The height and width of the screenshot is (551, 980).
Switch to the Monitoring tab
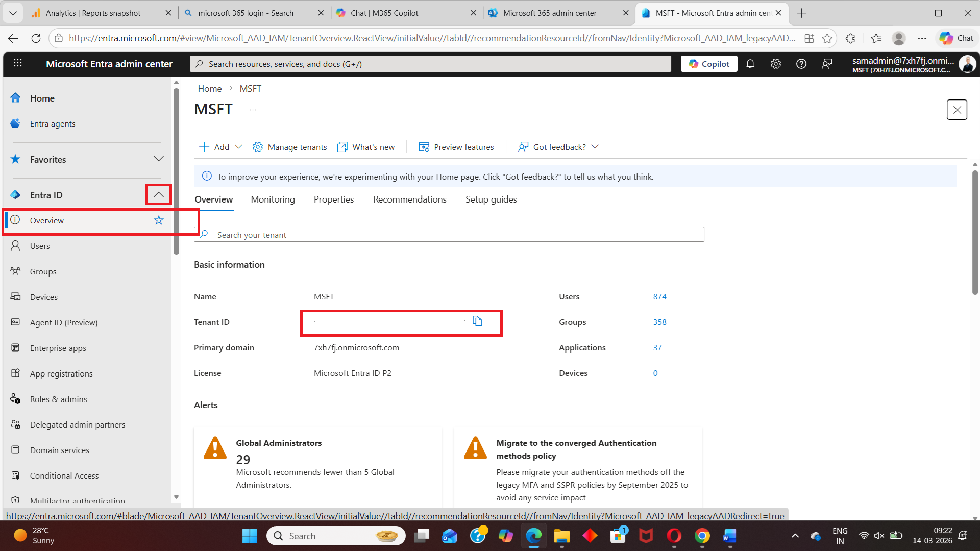pyautogui.click(x=273, y=199)
